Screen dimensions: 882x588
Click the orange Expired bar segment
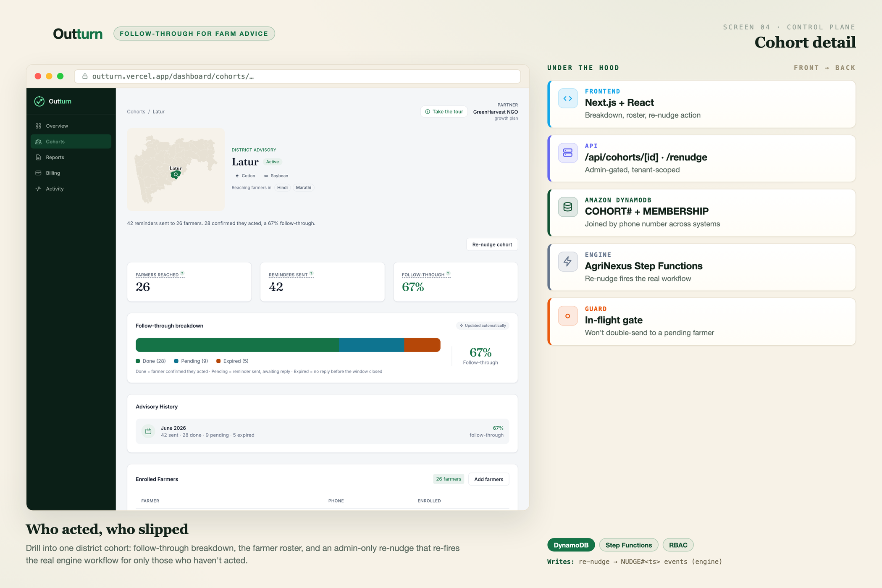pos(422,345)
